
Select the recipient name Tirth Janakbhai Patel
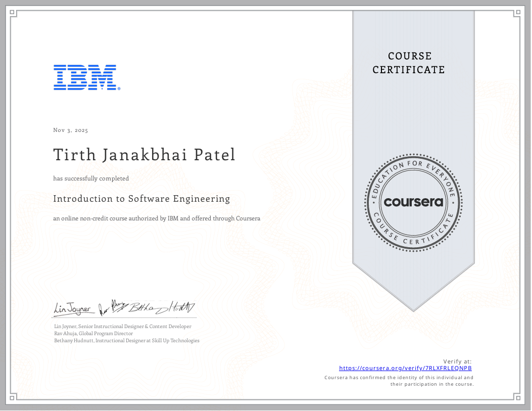click(144, 155)
